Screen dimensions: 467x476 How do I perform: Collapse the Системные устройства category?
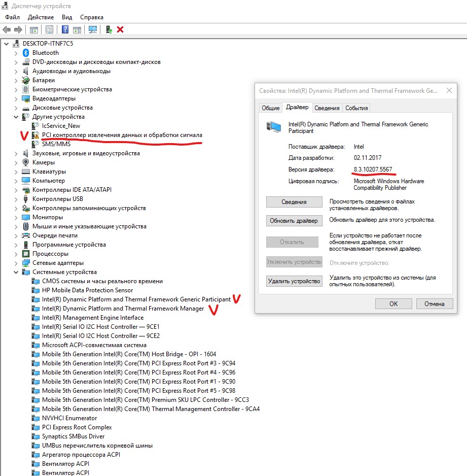16,273
